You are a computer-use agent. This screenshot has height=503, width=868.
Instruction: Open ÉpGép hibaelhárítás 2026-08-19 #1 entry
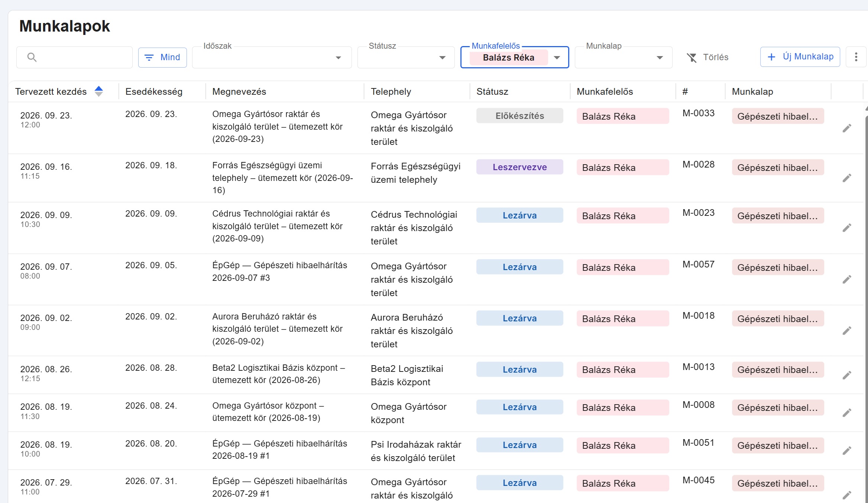pos(279,450)
